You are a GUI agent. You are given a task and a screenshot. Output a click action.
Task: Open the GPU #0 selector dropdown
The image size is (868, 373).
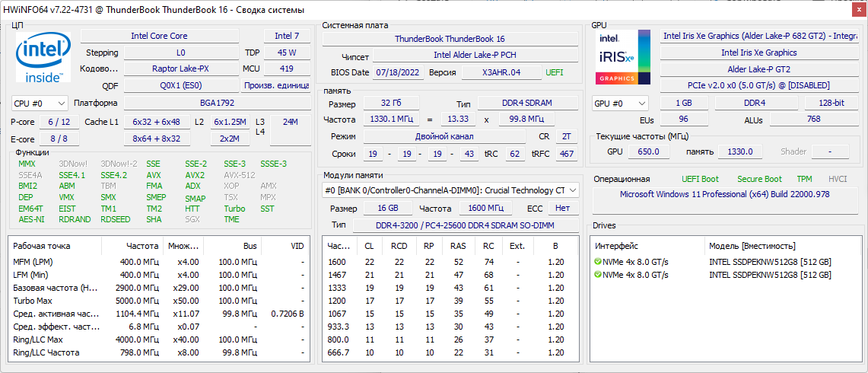621,104
